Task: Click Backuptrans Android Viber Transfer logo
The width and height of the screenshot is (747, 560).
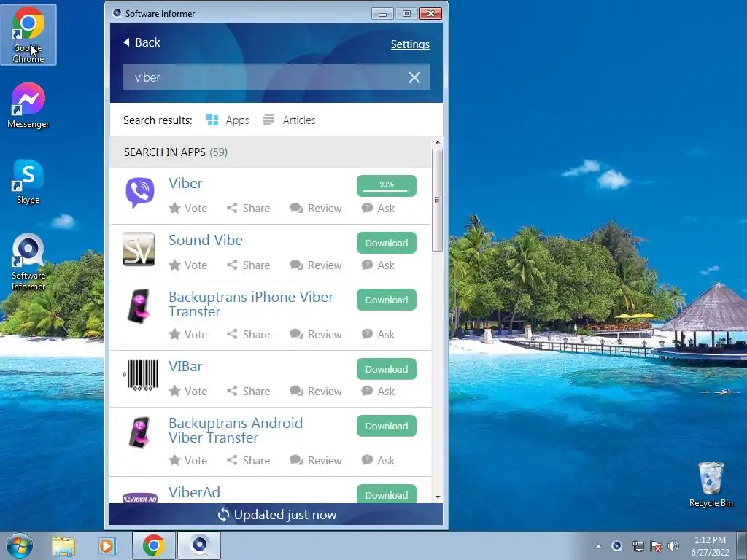Action: click(x=139, y=432)
